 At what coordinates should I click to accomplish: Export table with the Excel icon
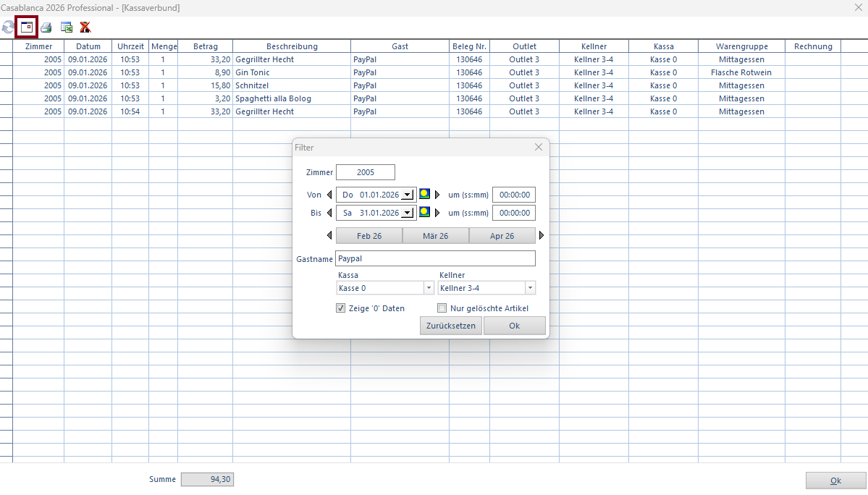click(x=67, y=27)
